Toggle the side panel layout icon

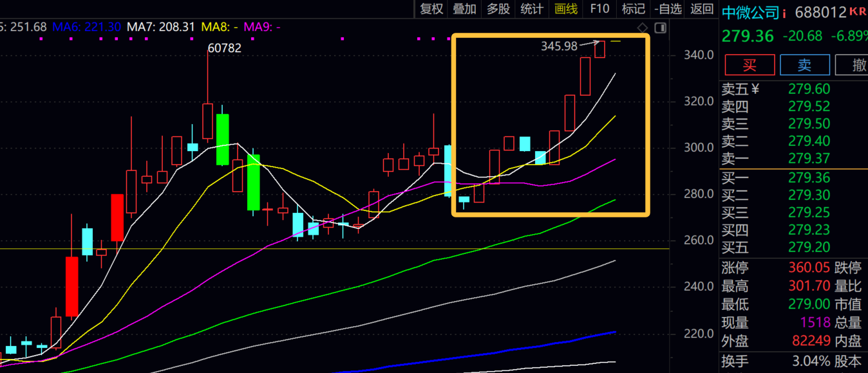pyautogui.click(x=660, y=28)
